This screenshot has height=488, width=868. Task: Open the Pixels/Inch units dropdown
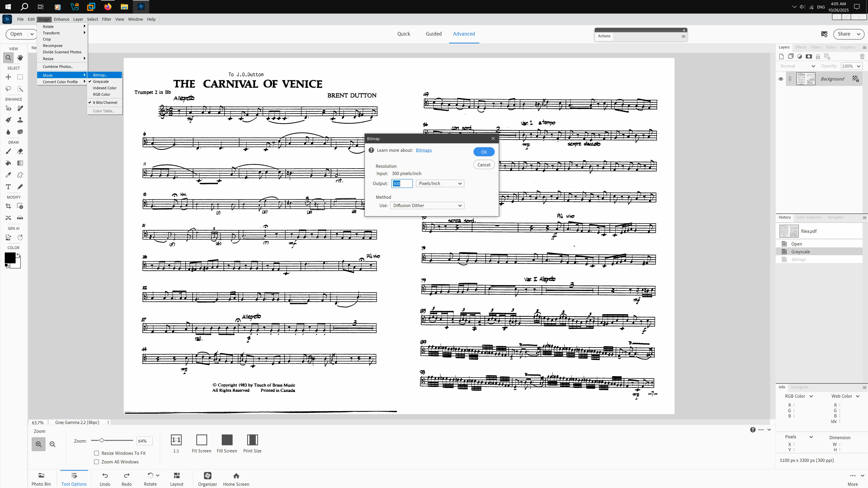pos(440,184)
